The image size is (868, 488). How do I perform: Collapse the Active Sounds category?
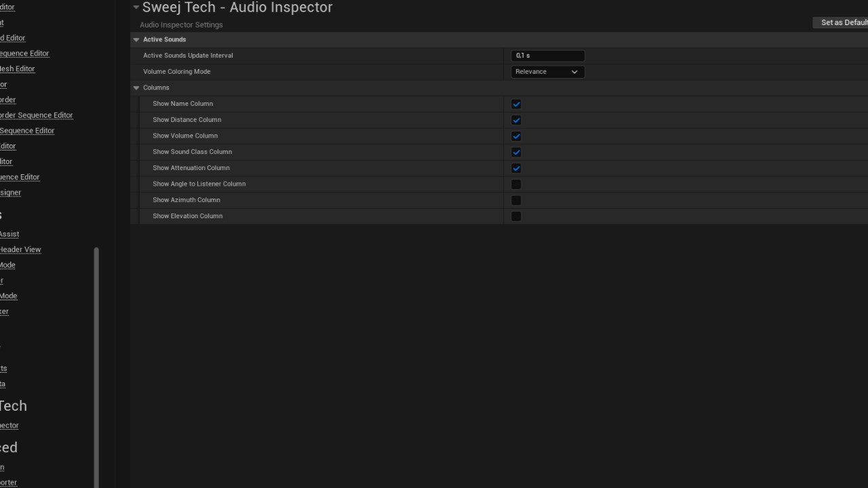click(136, 40)
